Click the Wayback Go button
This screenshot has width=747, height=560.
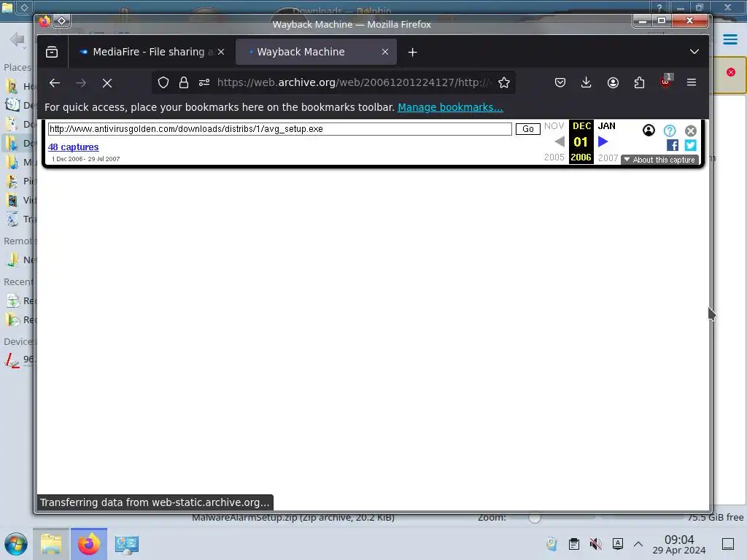(528, 129)
